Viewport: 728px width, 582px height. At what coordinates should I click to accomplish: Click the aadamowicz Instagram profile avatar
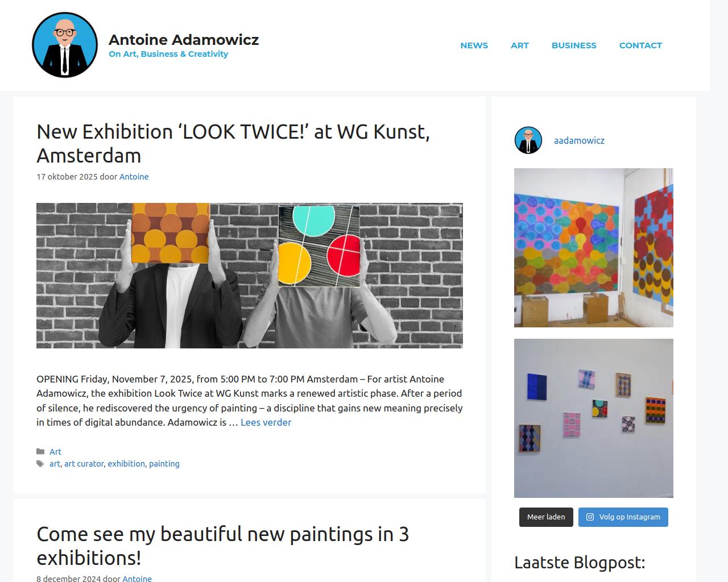(528, 140)
